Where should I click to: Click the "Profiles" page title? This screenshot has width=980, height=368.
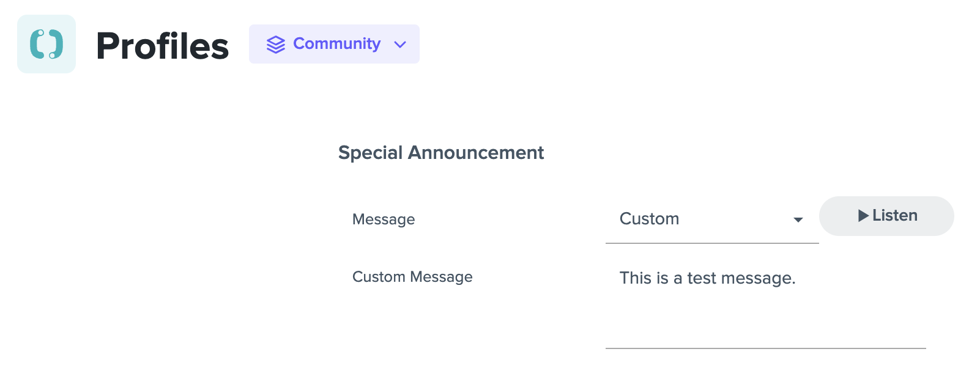(162, 46)
